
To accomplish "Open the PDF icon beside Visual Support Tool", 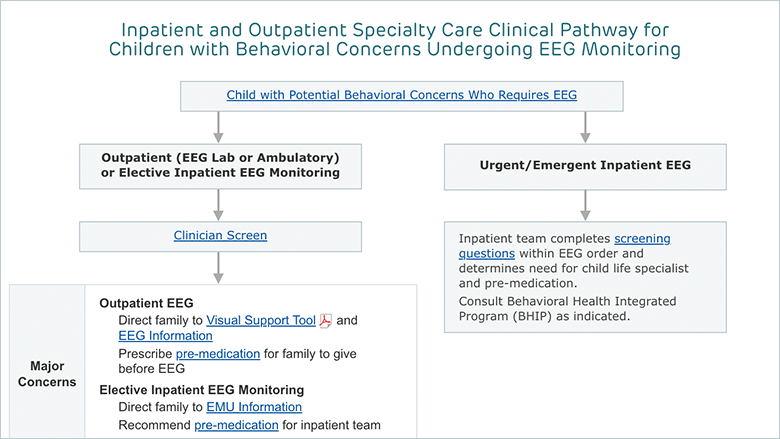I will point(325,321).
